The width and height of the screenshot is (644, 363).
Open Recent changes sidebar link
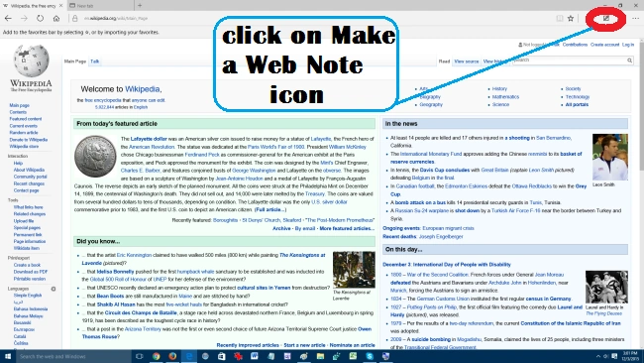[x=29, y=183]
